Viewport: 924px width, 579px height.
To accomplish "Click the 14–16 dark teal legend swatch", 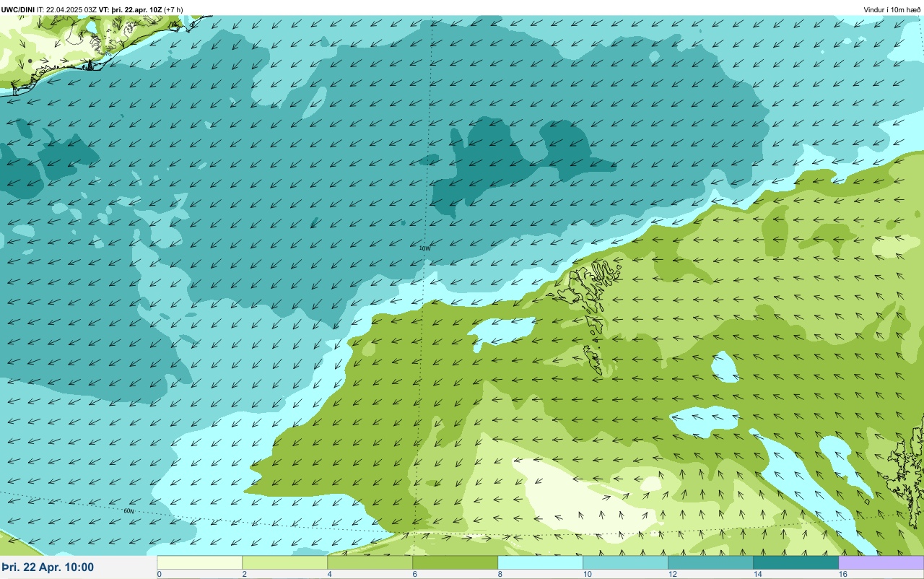I will (796, 562).
